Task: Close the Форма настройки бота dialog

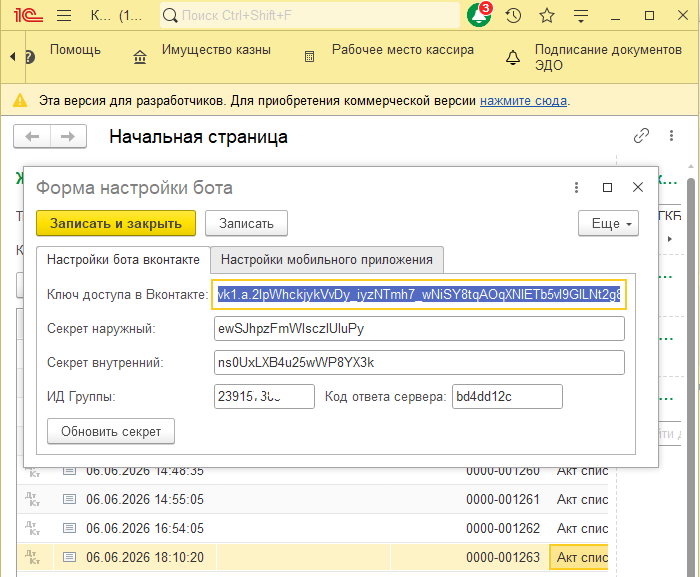Action: [x=638, y=187]
